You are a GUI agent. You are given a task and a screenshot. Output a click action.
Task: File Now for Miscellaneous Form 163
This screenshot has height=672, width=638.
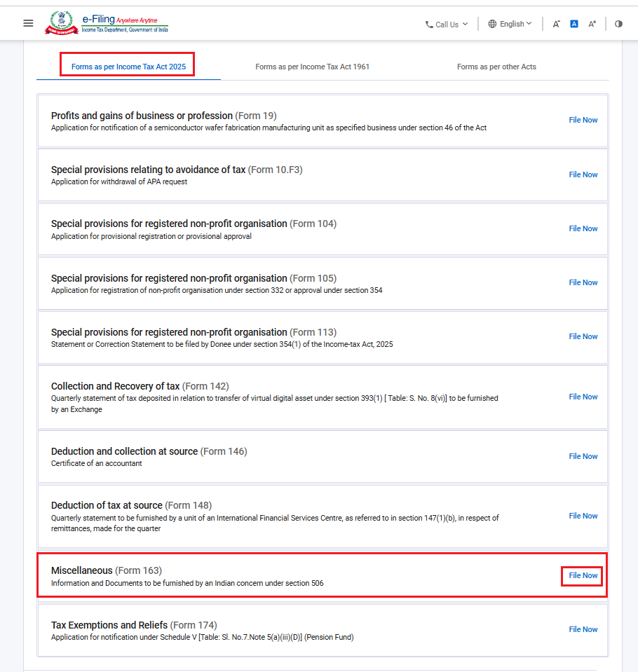coord(583,575)
